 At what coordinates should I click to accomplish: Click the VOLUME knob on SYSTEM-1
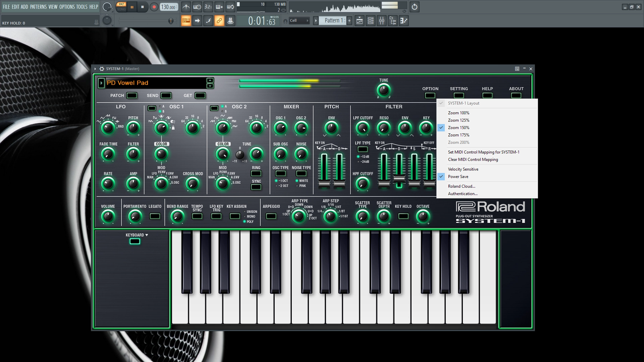click(108, 216)
